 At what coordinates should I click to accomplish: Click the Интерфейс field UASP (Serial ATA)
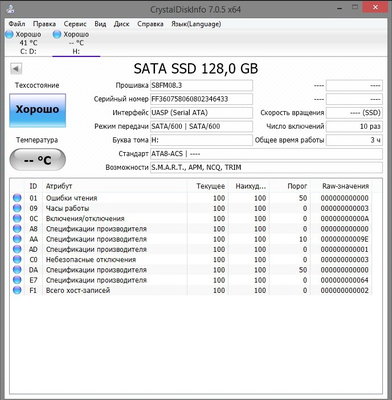click(x=201, y=113)
